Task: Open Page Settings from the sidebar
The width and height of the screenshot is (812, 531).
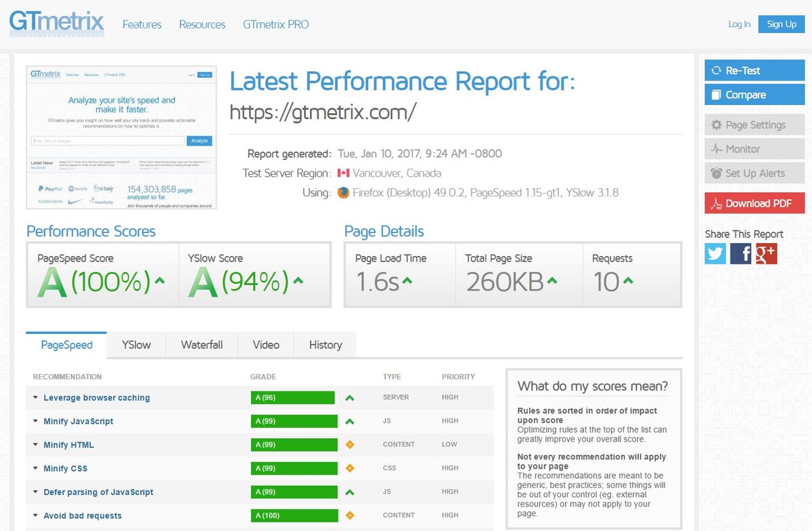Action: (x=754, y=124)
